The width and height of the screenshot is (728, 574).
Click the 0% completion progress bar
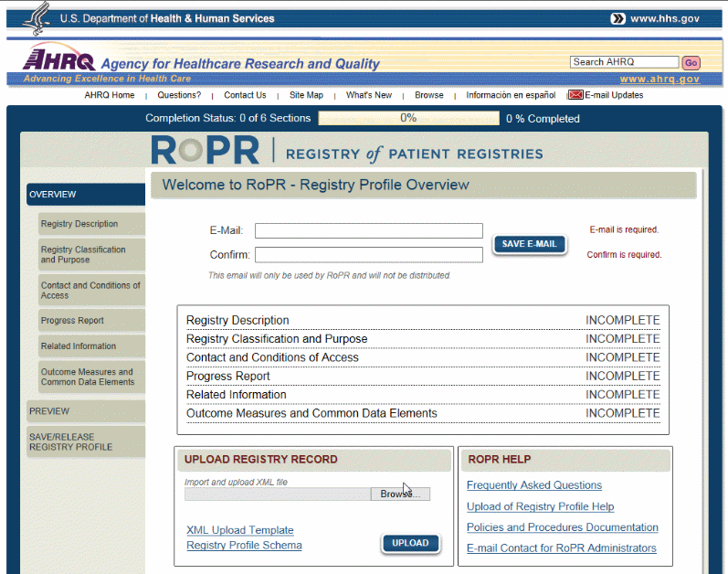[x=408, y=118]
